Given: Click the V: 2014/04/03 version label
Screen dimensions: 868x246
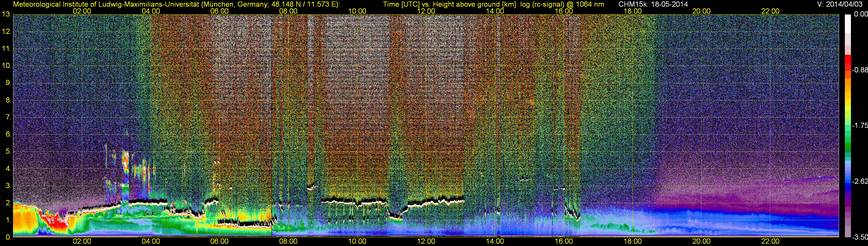Looking at the screenshot, I should tap(839, 4).
